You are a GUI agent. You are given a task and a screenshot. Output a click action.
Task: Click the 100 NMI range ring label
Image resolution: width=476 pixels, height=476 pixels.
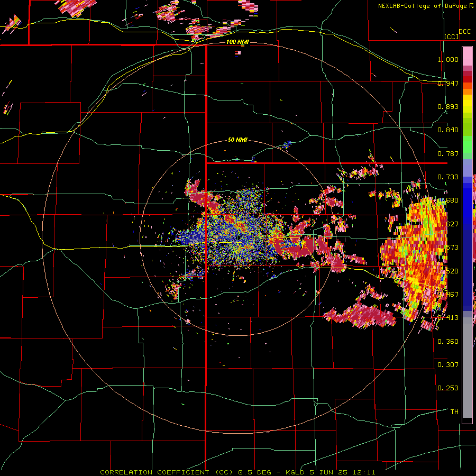(237, 42)
